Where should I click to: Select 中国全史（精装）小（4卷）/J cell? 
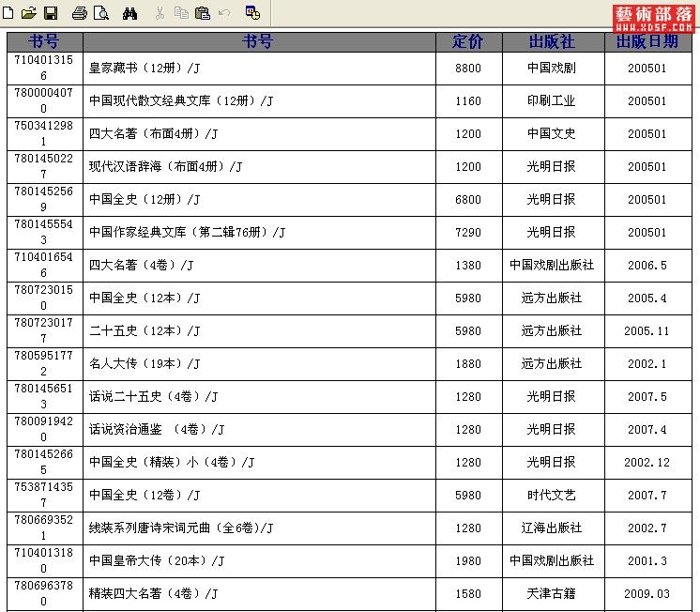click(259, 463)
